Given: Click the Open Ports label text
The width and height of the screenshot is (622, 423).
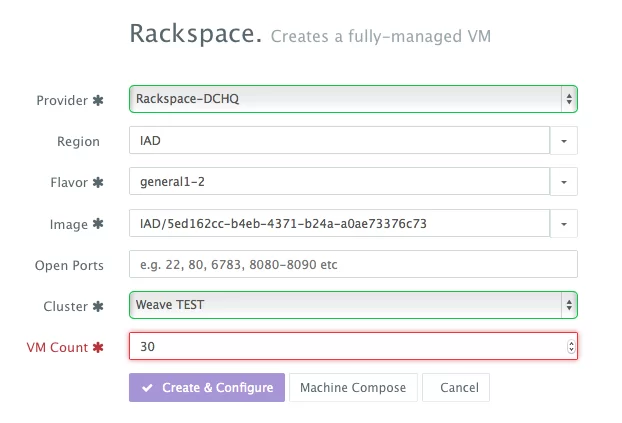Looking at the screenshot, I should click(x=69, y=265).
